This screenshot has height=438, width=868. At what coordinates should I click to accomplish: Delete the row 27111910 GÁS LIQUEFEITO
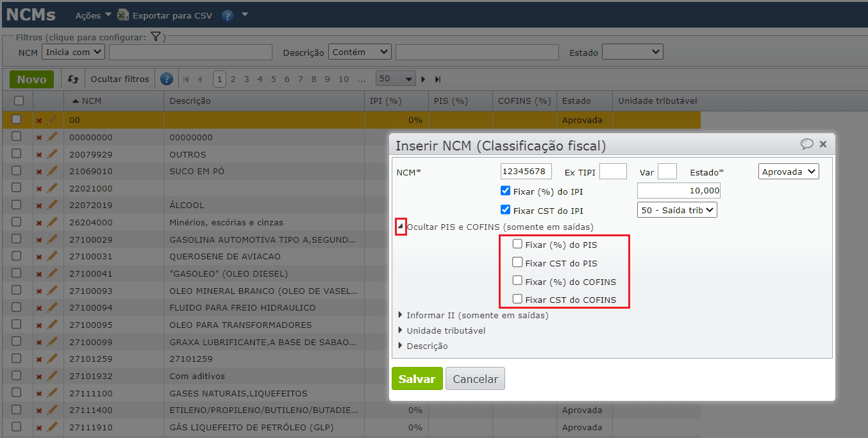point(39,427)
